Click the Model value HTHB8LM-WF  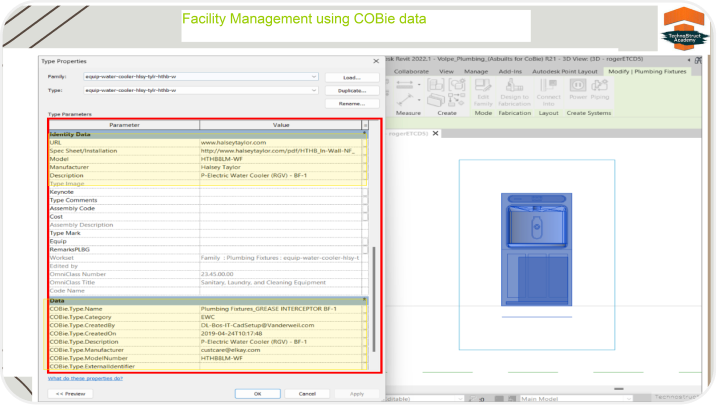click(222, 159)
